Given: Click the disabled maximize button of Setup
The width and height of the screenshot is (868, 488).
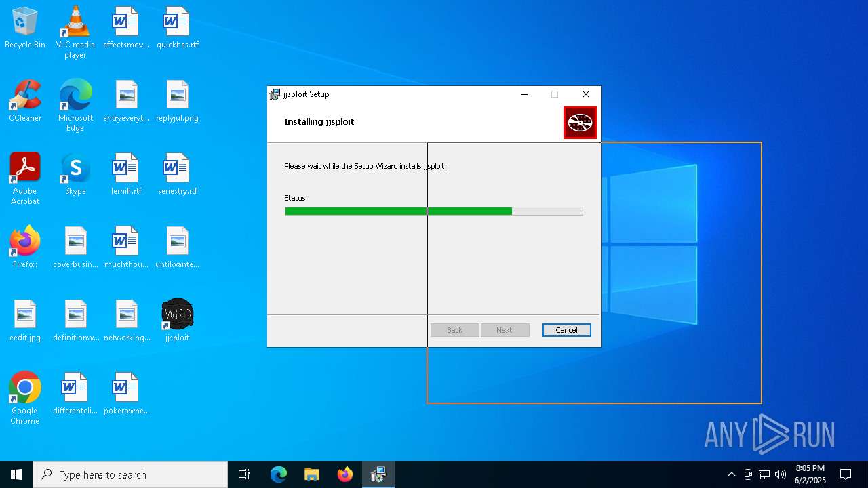Looking at the screenshot, I should tap(555, 94).
